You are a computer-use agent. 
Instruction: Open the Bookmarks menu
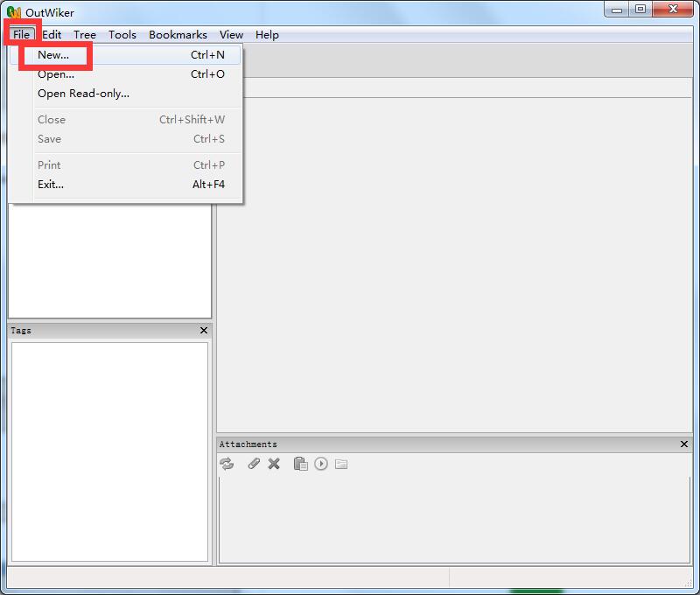(x=178, y=34)
